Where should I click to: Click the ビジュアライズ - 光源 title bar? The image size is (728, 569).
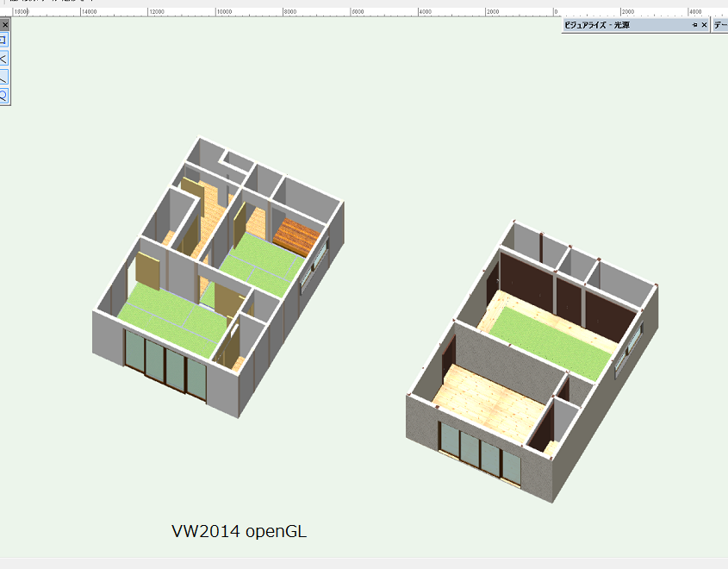[x=620, y=26]
